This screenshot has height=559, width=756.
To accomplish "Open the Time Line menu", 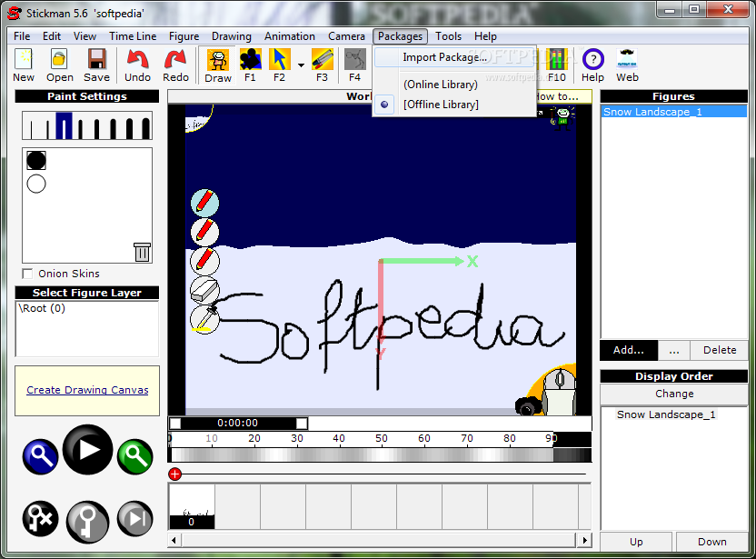I will (x=133, y=36).
